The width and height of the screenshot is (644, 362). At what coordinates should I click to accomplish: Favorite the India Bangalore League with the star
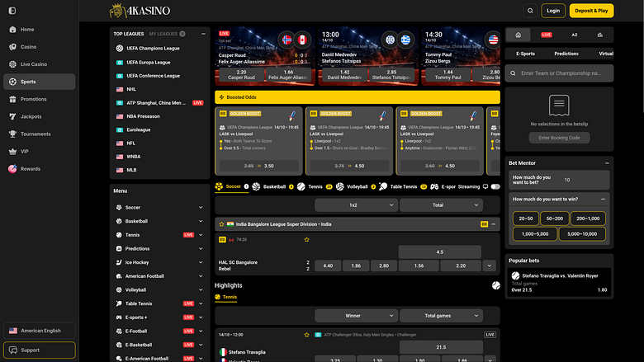point(221,224)
